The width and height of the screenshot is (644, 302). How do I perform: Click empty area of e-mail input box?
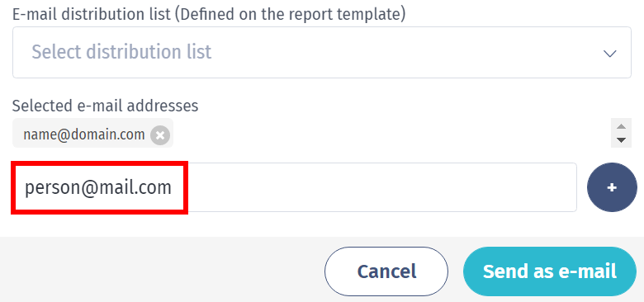(x=382, y=187)
